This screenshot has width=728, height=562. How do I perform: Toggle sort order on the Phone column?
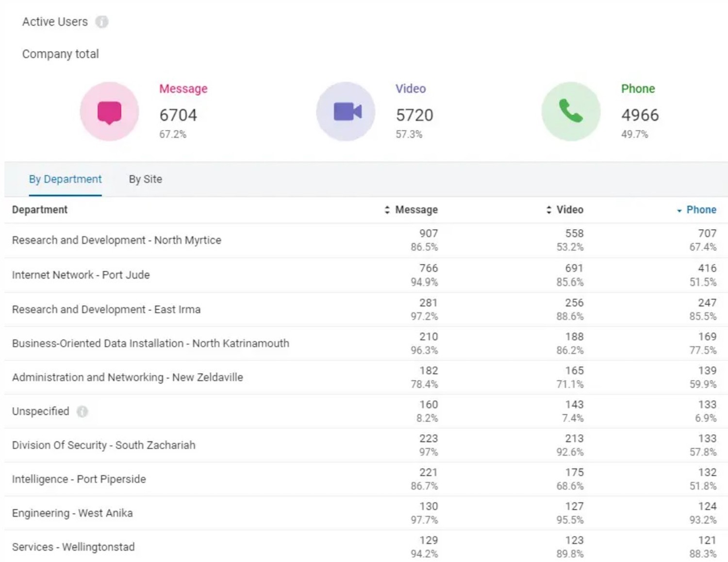(x=696, y=210)
